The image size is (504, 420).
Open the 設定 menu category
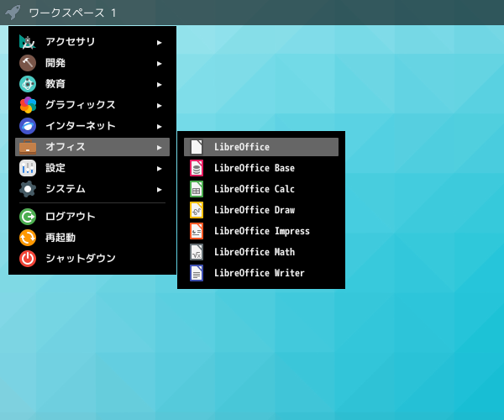(92, 168)
